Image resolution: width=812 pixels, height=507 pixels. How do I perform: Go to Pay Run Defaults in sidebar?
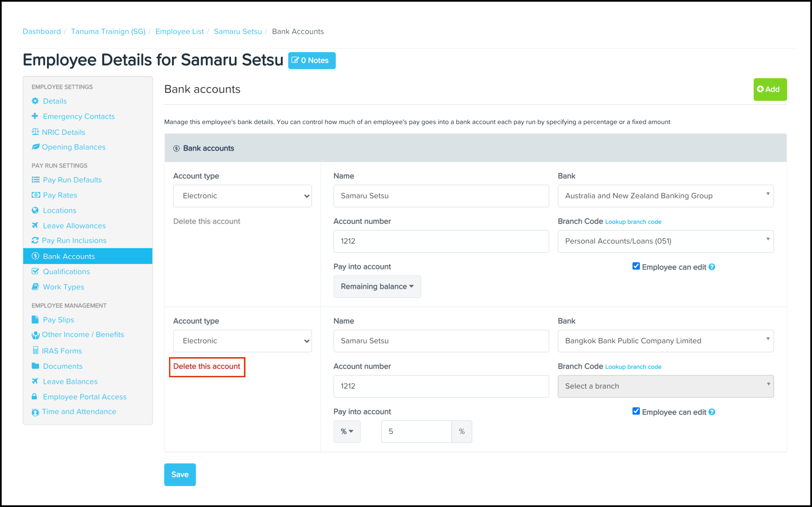72,180
